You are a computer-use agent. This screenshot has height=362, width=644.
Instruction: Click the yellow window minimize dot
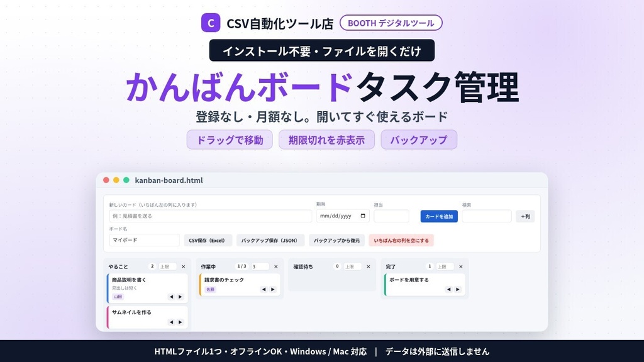point(116,180)
